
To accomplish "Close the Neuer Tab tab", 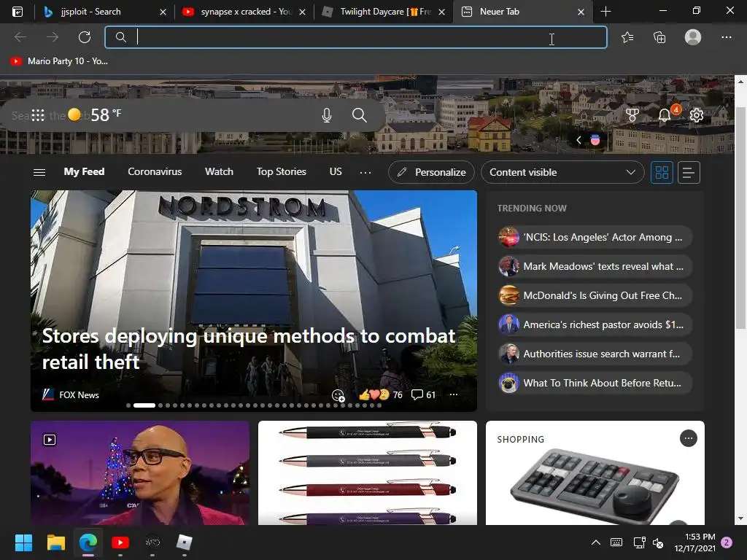I will tap(581, 12).
